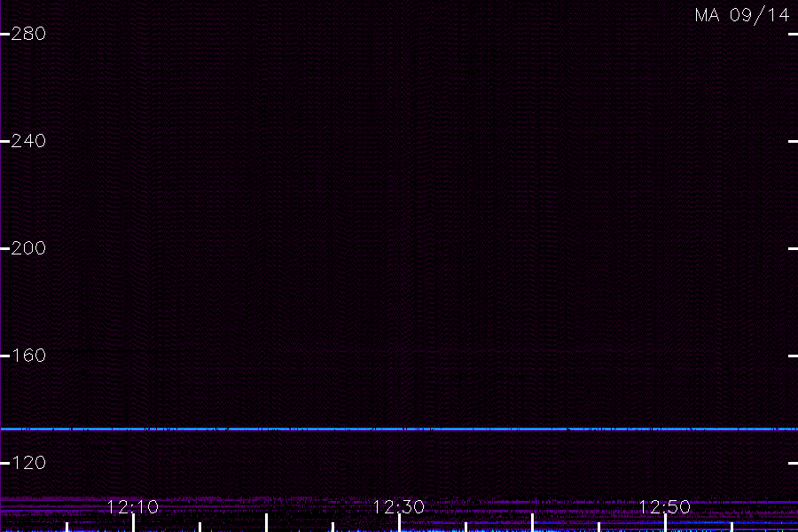
Task: Click the 12:50 time label
Action: [x=665, y=507]
